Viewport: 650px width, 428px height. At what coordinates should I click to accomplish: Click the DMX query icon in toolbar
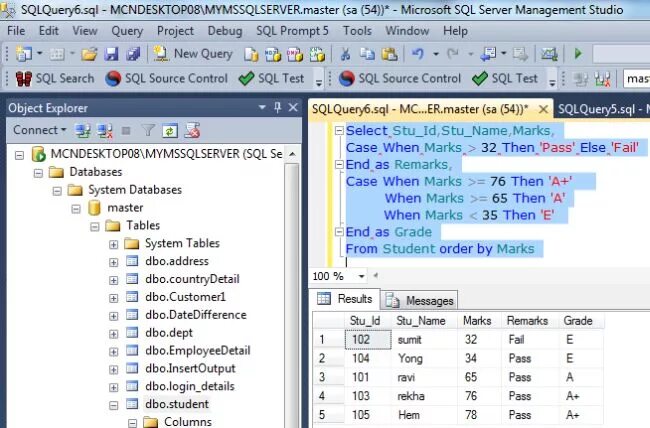click(295, 54)
